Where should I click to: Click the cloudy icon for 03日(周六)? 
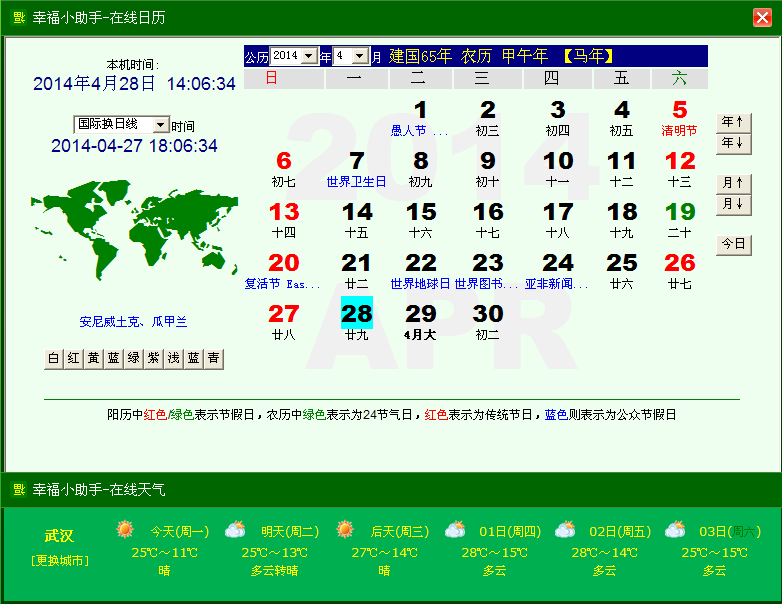(675, 529)
